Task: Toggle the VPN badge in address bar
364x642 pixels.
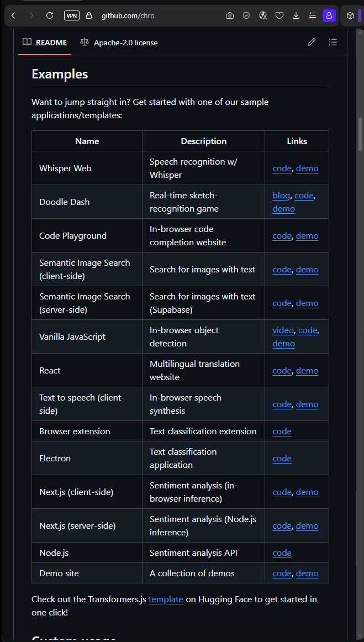Action: coord(72,16)
